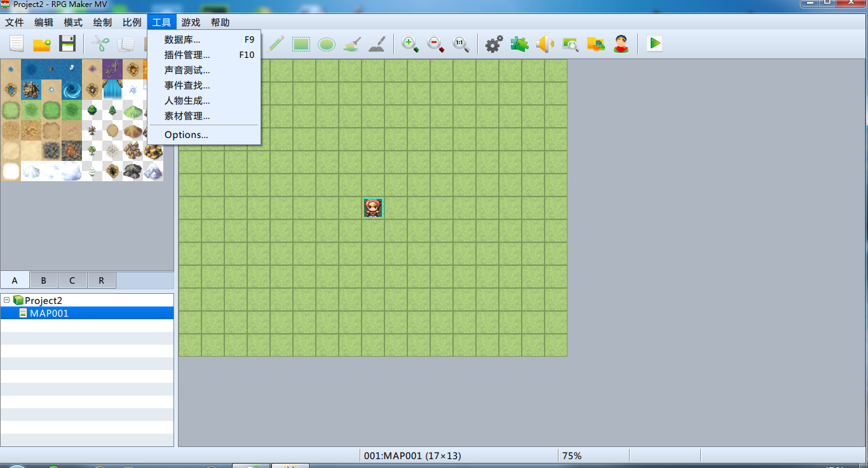This screenshot has width=868, height=468.
Task: Choose 插件管理... from the 工具 menu
Action: click(204, 55)
